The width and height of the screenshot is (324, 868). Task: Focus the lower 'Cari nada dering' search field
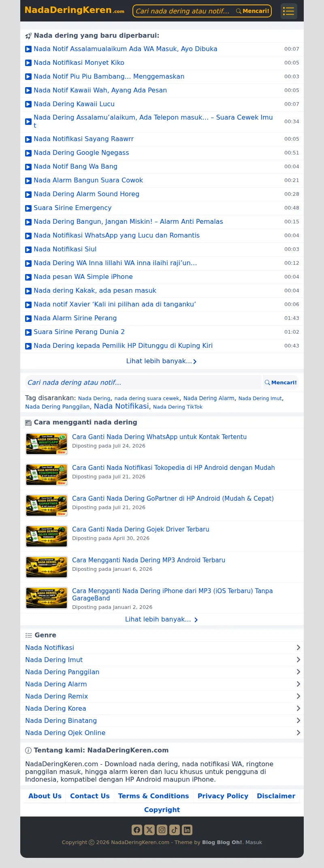143,382
